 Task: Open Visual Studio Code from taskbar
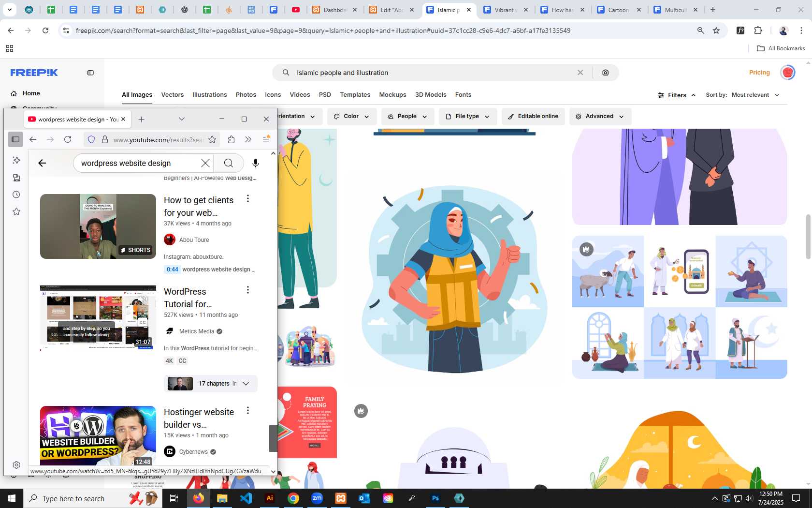246,498
